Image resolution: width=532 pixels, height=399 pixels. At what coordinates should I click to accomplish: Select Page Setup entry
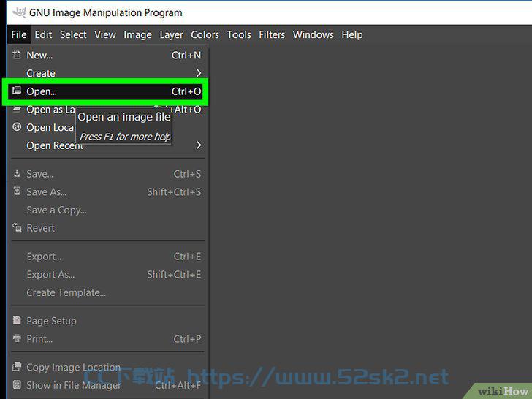(107, 321)
